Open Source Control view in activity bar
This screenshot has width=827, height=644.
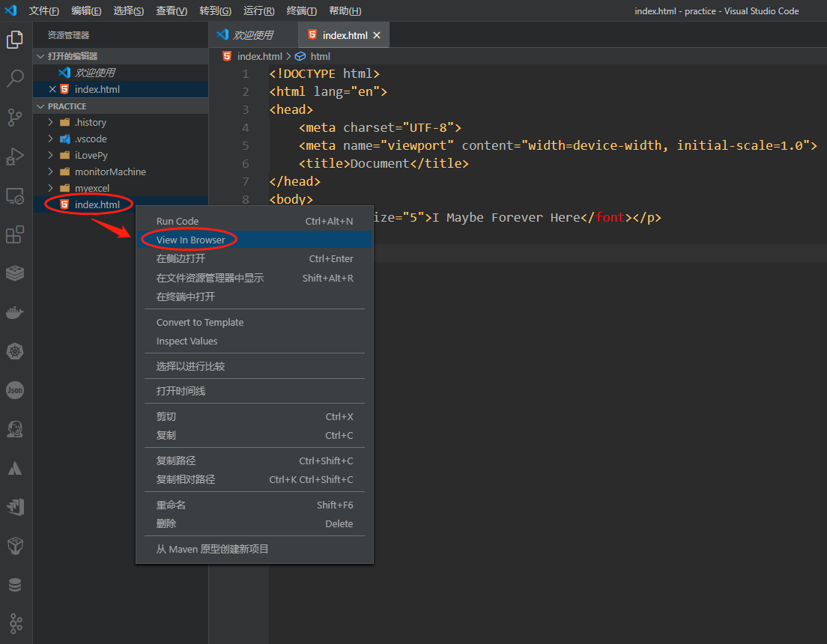[15, 117]
